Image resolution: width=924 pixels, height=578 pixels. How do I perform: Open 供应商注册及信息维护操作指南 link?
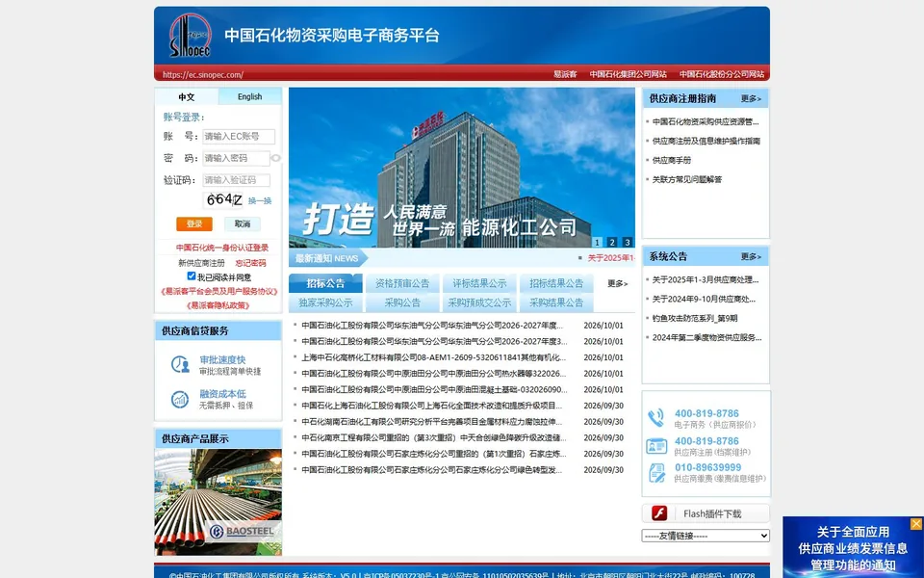click(706, 141)
